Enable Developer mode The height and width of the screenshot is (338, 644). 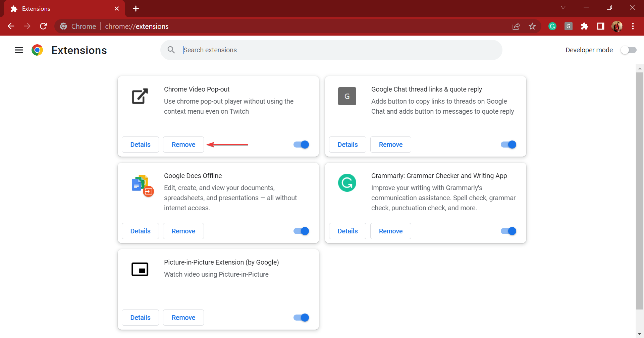click(629, 50)
